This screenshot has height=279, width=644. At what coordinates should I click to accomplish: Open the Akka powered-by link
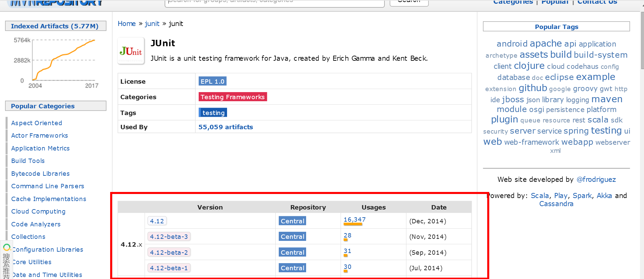(604, 196)
